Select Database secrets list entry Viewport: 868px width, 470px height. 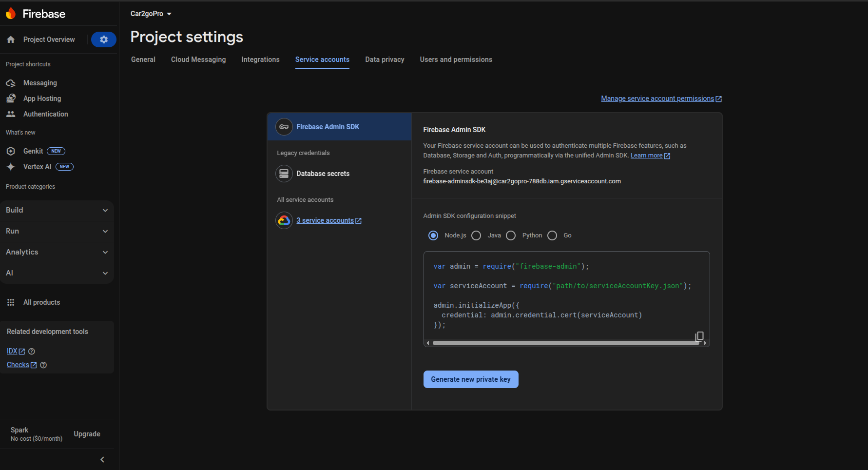pyautogui.click(x=339, y=174)
